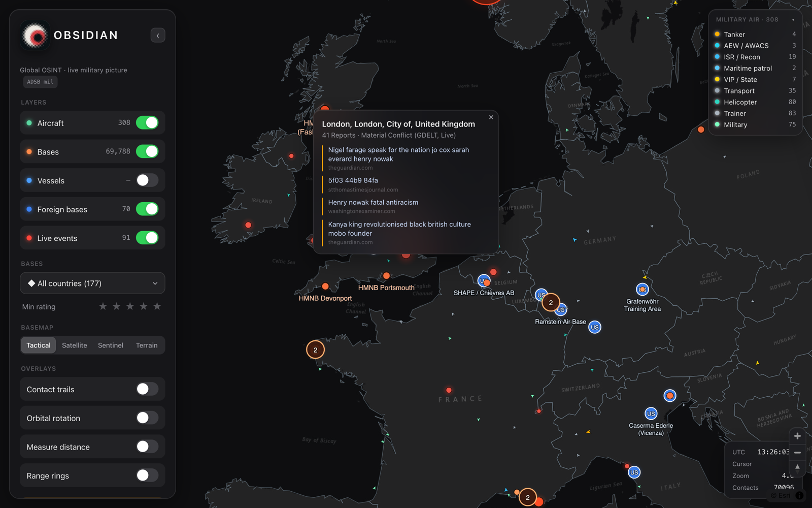812x508 pixels.
Task: Filter legend by Trainer
Action: pos(755,113)
